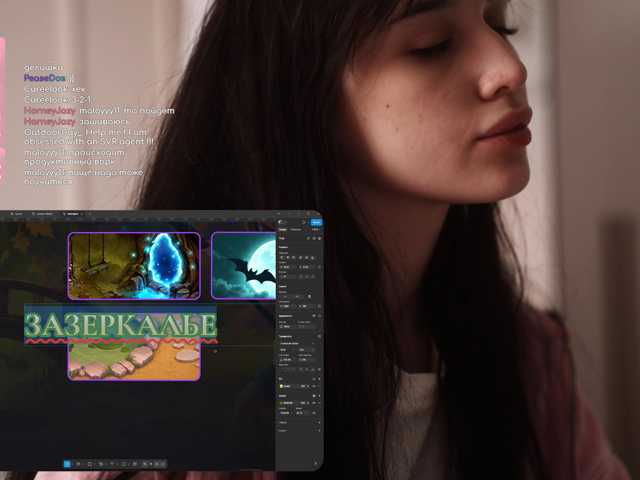The width and height of the screenshot is (640, 480).
Task: Click the align left icon under Position
Action: [x=282, y=258]
